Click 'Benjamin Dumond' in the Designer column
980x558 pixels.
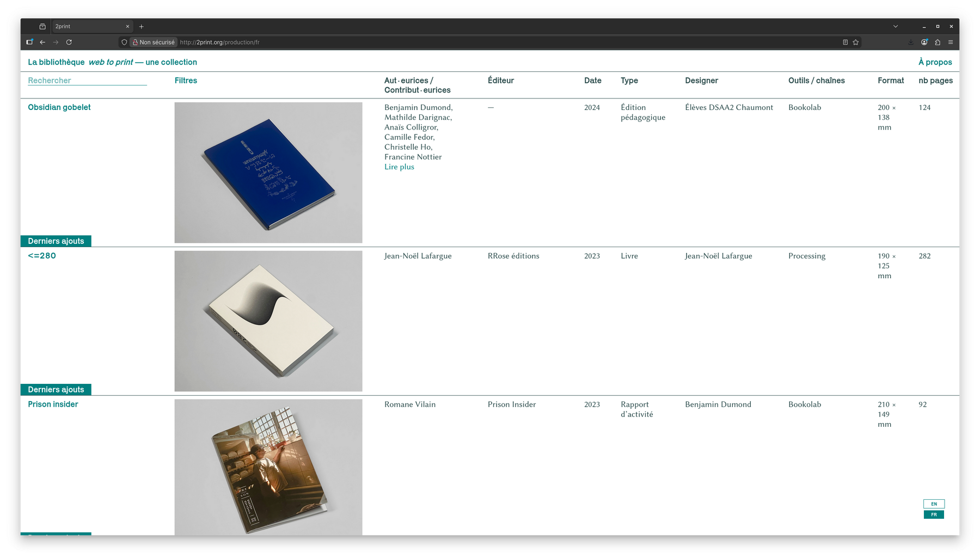[x=718, y=404]
